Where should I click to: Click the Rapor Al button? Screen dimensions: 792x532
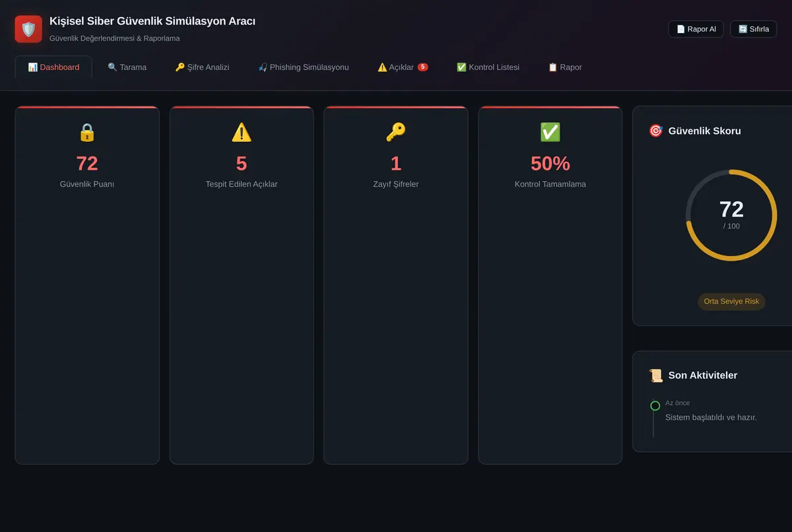click(x=696, y=29)
